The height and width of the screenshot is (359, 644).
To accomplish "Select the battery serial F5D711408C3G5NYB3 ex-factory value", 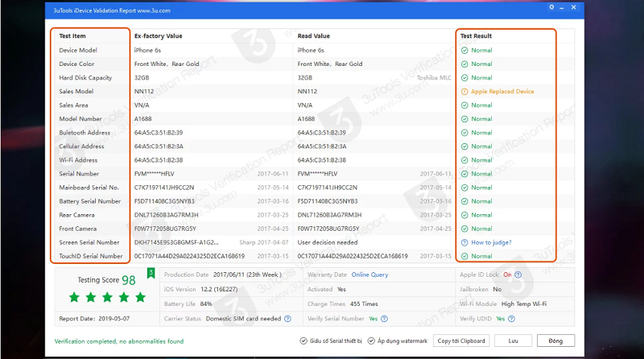I will [x=164, y=202].
